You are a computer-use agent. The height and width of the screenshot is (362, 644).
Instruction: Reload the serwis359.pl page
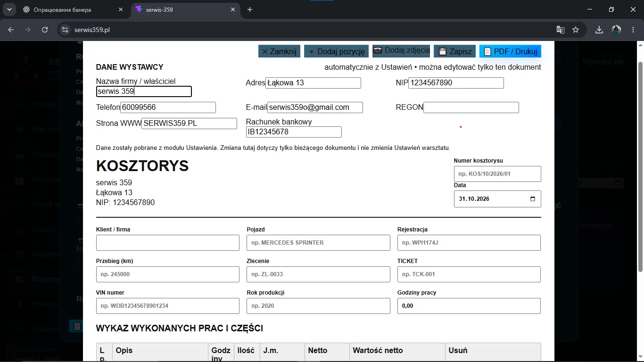click(45, 30)
